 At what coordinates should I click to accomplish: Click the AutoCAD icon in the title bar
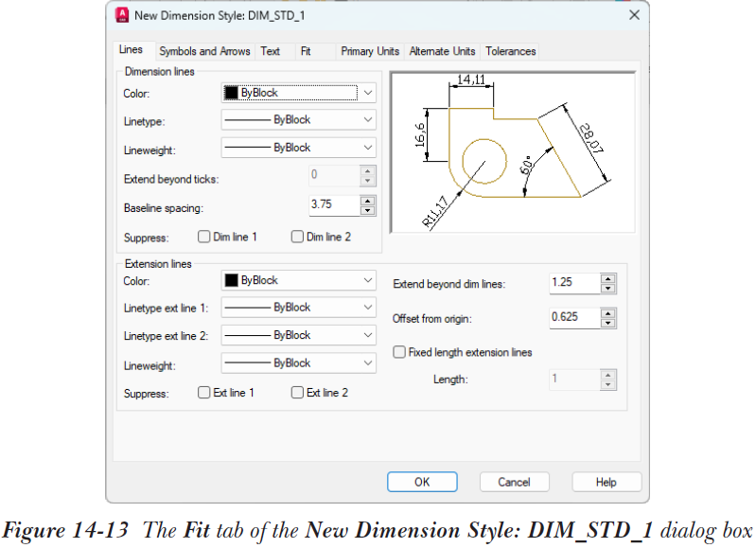[x=122, y=15]
